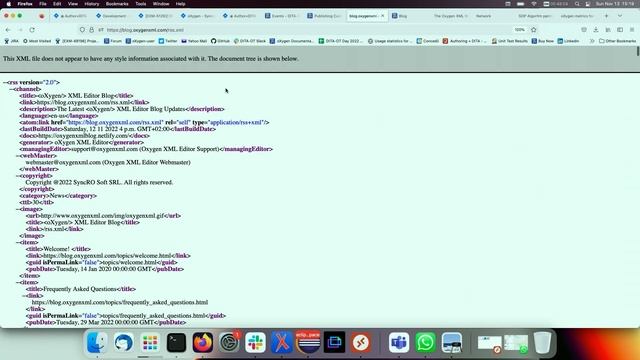
Task: Collapse the first item element (Welcome)
Action: pos(18,242)
